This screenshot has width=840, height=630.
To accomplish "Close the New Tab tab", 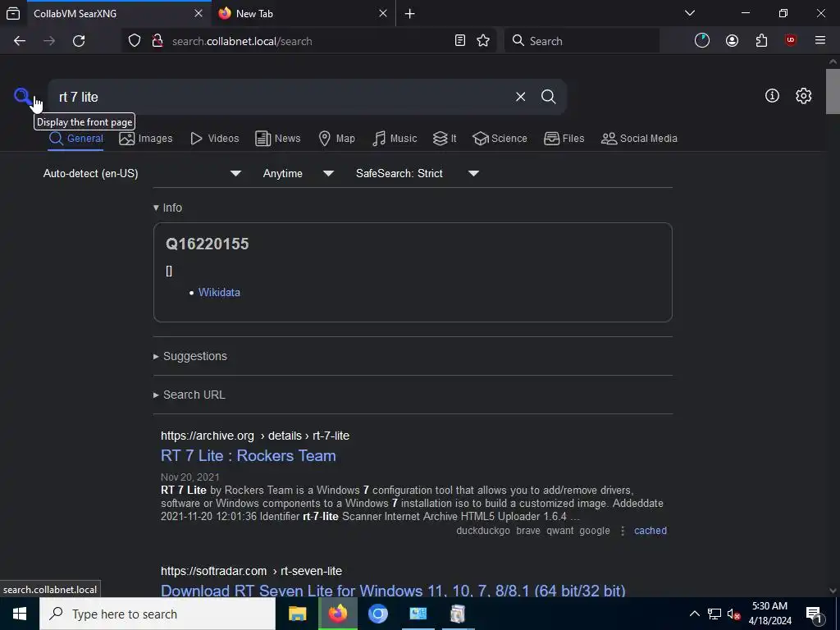I will pos(383,13).
